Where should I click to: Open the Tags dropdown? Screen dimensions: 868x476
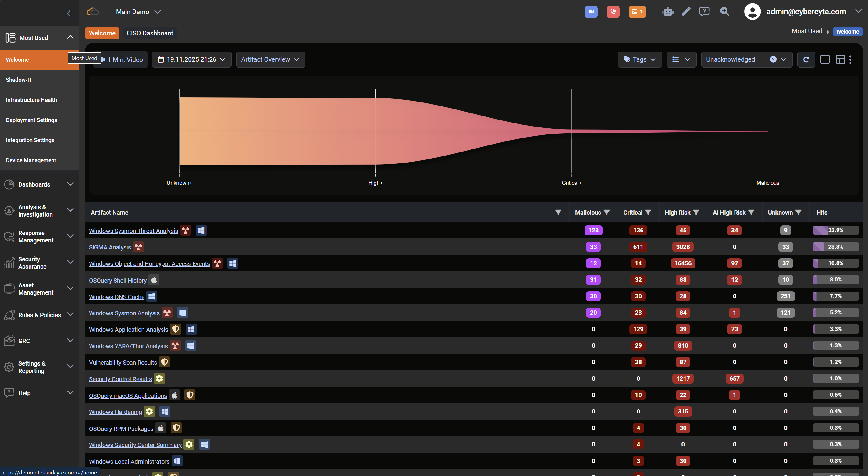pos(639,60)
